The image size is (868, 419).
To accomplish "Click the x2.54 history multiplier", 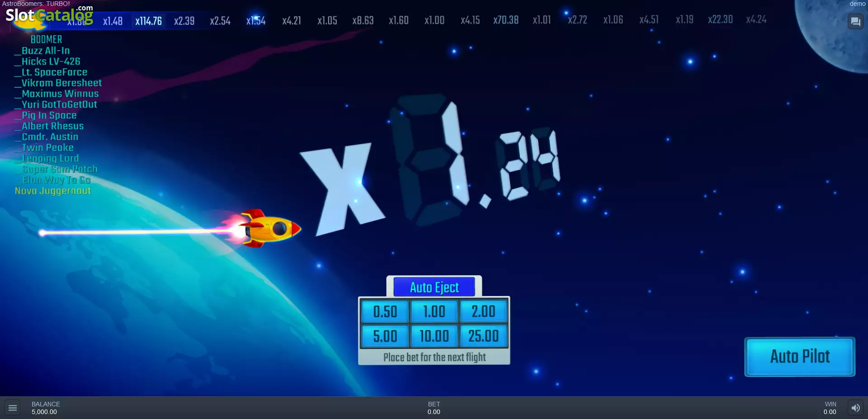I will coord(220,21).
